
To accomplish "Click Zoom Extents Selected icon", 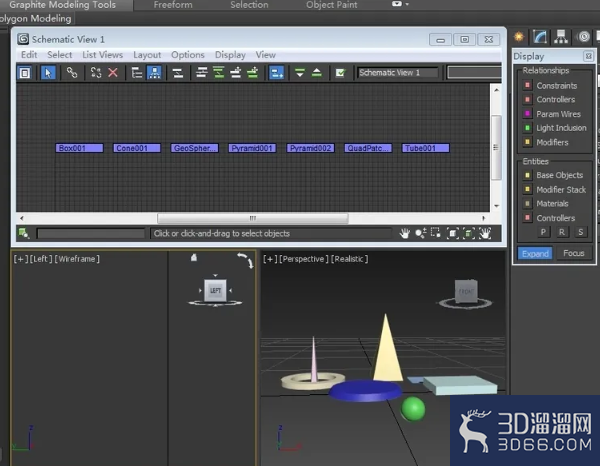I will [x=469, y=233].
